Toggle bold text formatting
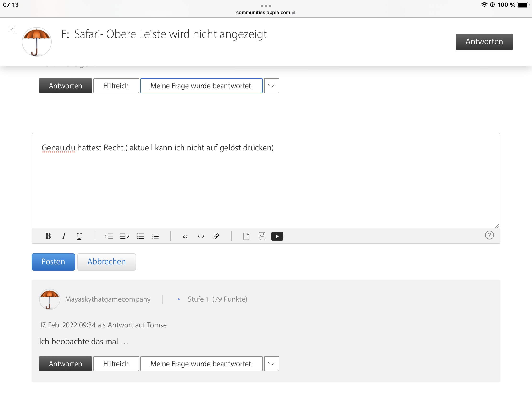532x399 pixels. [48, 236]
